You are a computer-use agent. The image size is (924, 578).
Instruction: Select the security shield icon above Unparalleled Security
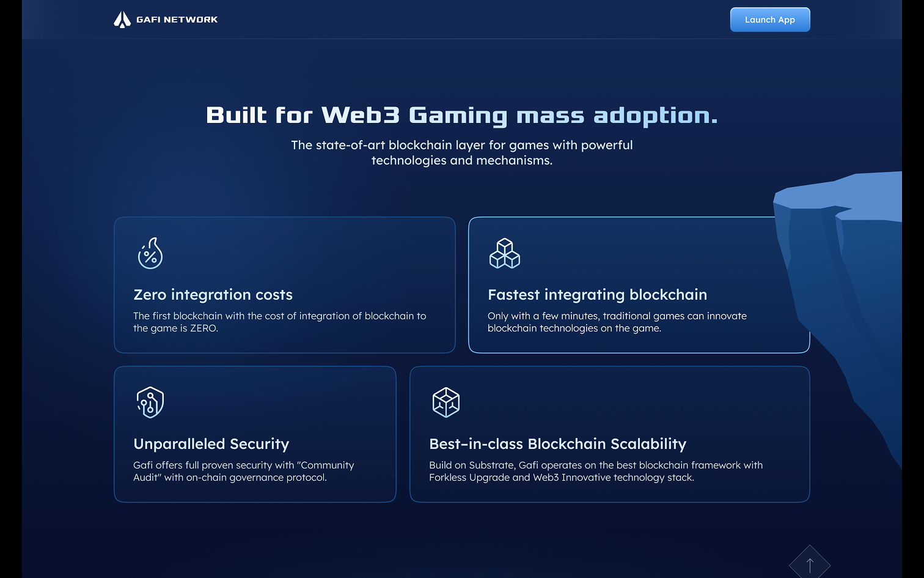click(150, 402)
